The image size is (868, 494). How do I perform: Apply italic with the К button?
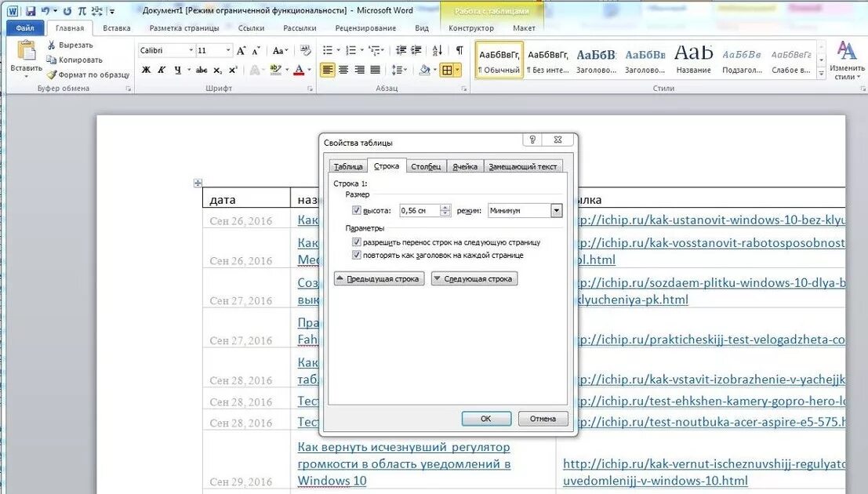coord(162,70)
